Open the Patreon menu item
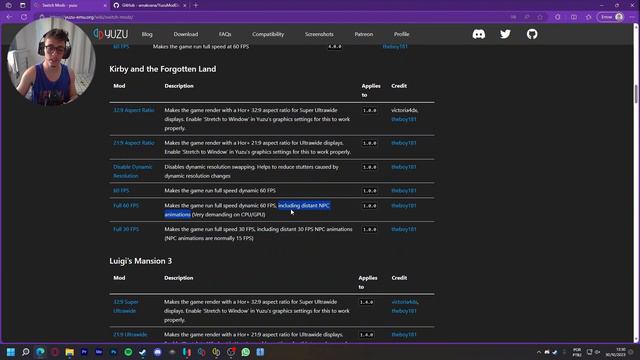 tap(364, 34)
